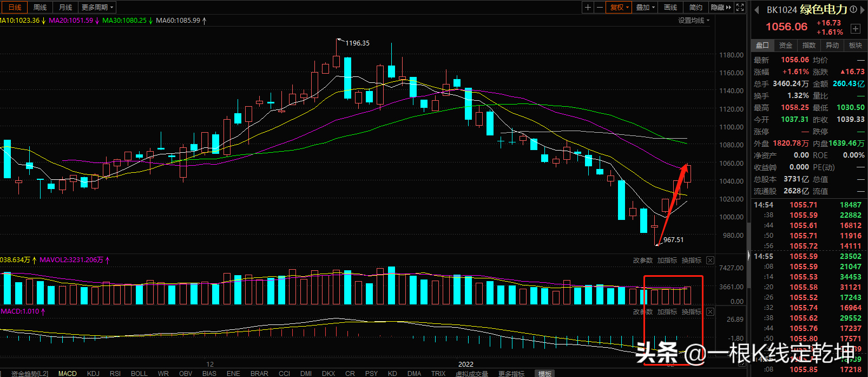Open the 异动 tab
Image resolution: width=868 pixels, height=377 pixels.
point(832,45)
